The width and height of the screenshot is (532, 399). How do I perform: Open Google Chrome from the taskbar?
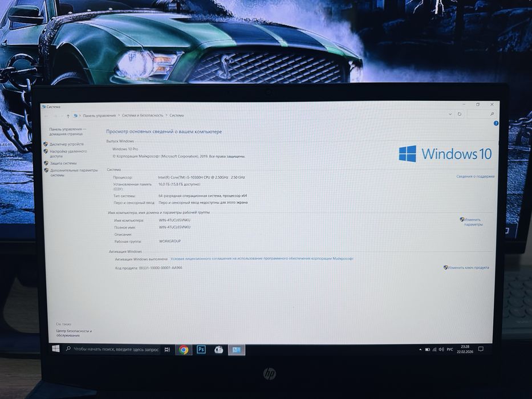tap(184, 349)
